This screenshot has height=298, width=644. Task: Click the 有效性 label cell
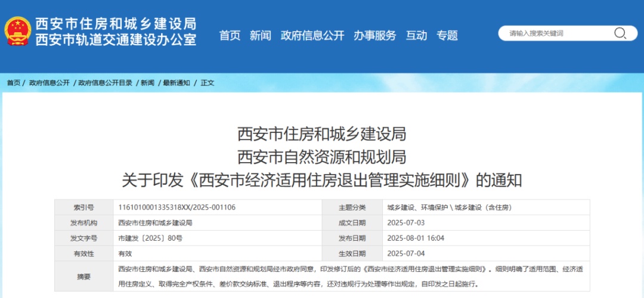pyautogui.click(x=84, y=253)
